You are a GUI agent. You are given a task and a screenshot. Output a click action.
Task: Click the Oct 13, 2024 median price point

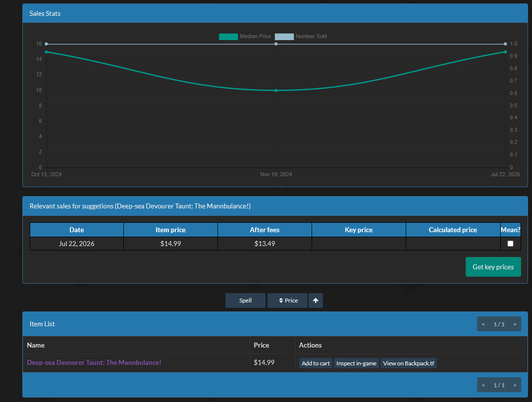click(x=47, y=52)
